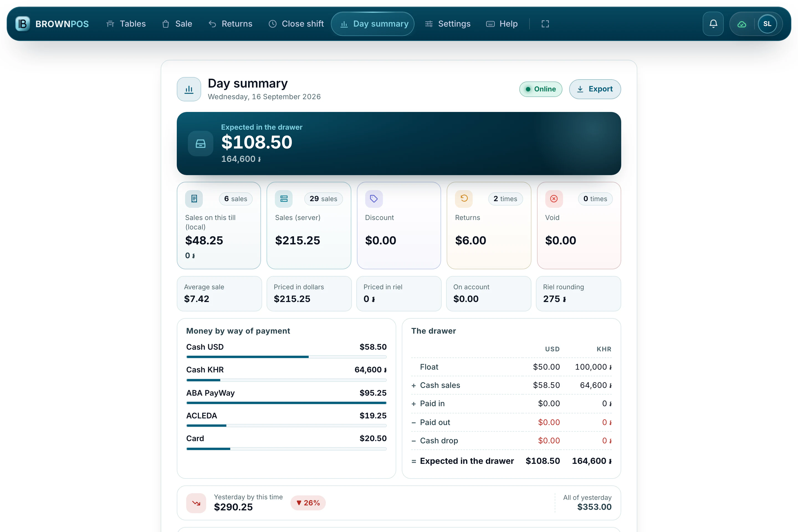
Task: Click the server sales icon
Action: 284,198
